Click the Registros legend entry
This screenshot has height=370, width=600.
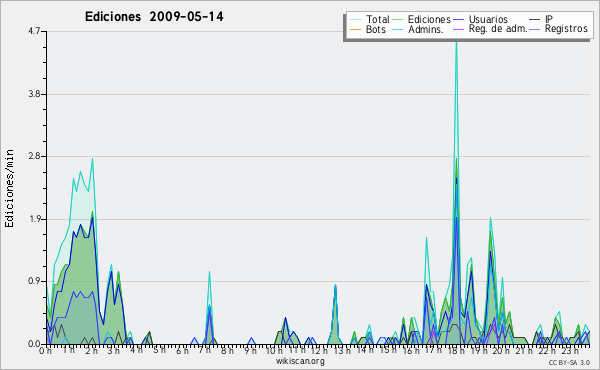click(559, 29)
